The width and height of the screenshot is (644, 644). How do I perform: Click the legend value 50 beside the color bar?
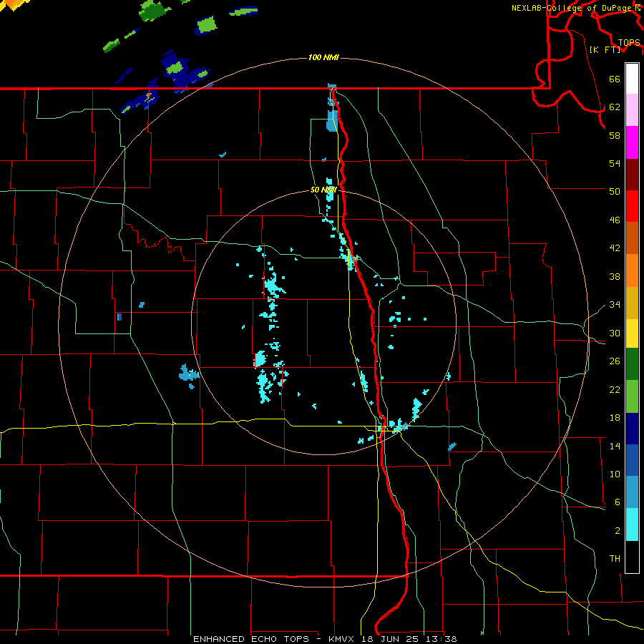pos(615,191)
